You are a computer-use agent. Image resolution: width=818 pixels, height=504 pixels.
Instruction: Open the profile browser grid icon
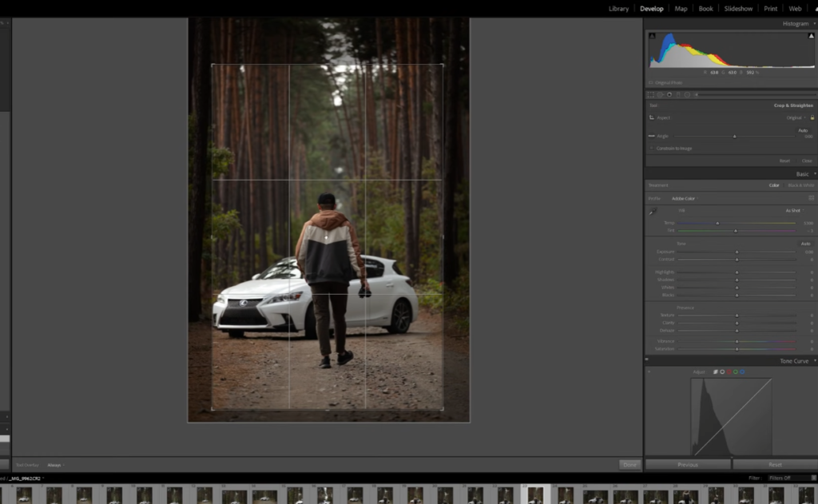(811, 198)
